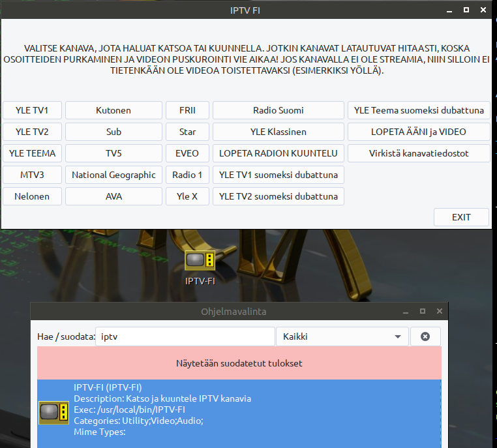Select the AVA channel button

pyautogui.click(x=113, y=196)
